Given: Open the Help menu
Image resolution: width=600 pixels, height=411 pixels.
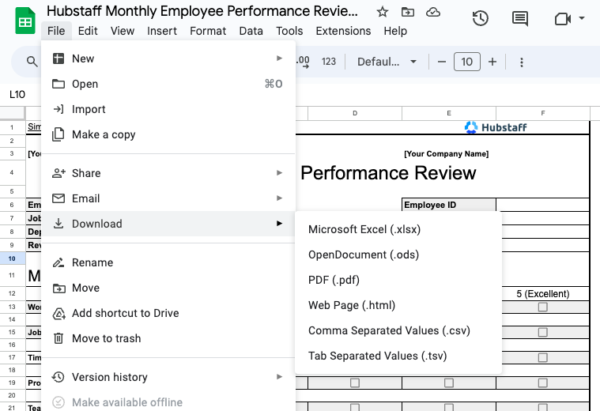Looking at the screenshot, I should pyautogui.click(x=395, y=31).
